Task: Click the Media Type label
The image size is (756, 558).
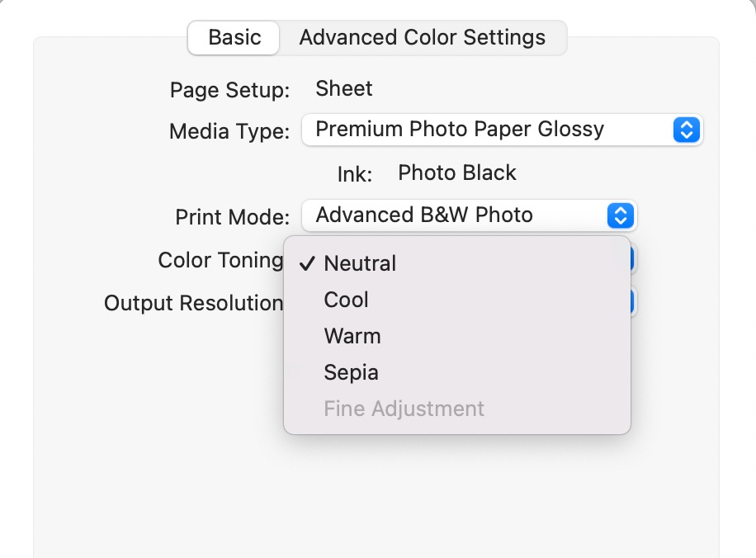Action: coord(229,130)
